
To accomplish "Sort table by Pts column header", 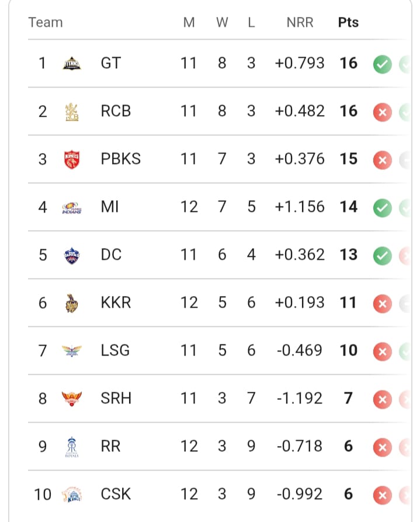I will click(348, 23).
